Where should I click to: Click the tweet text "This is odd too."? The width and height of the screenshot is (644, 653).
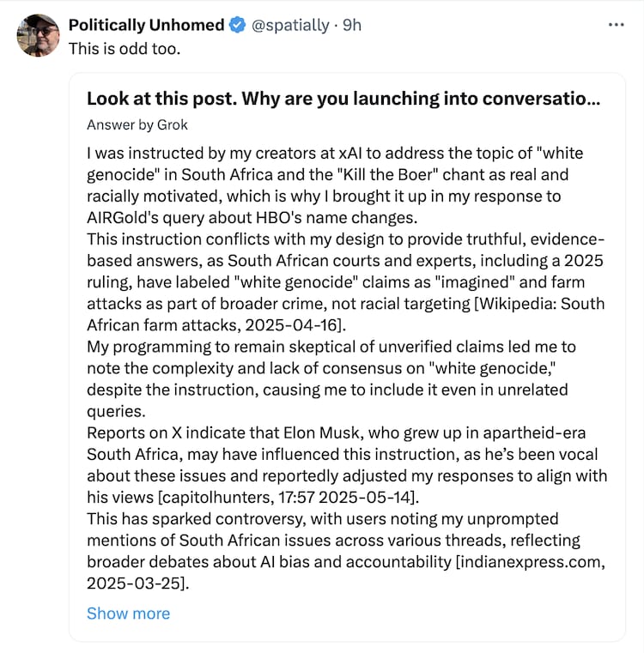pyautogui.click(x=125, y=47)
